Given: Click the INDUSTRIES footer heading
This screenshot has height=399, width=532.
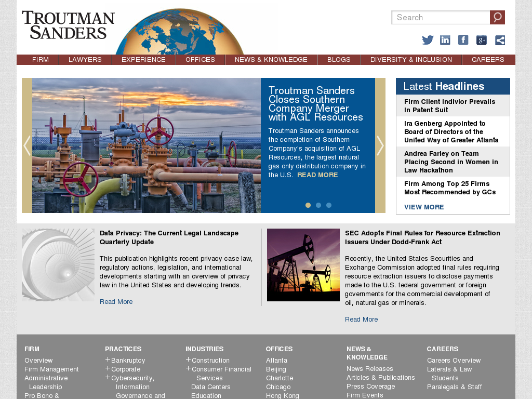Looking at the screenshot, I should (x=205, y=349).
